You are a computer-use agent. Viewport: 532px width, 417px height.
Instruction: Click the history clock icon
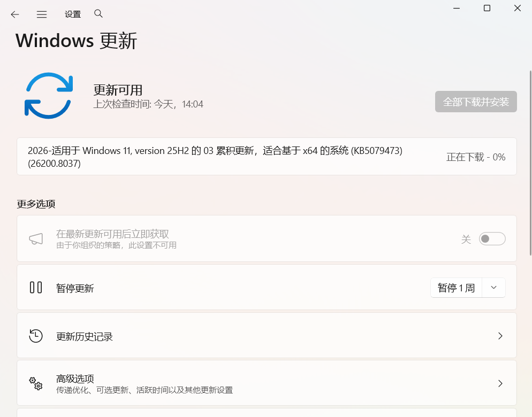(x=36, y=336)
